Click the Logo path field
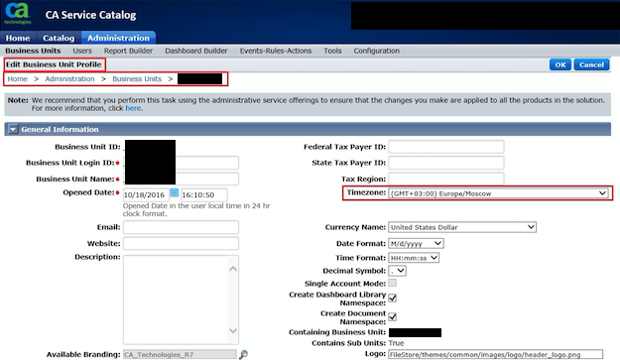This screenshot has height=364, width=620. pyautogui.click(x=496, y=354)
